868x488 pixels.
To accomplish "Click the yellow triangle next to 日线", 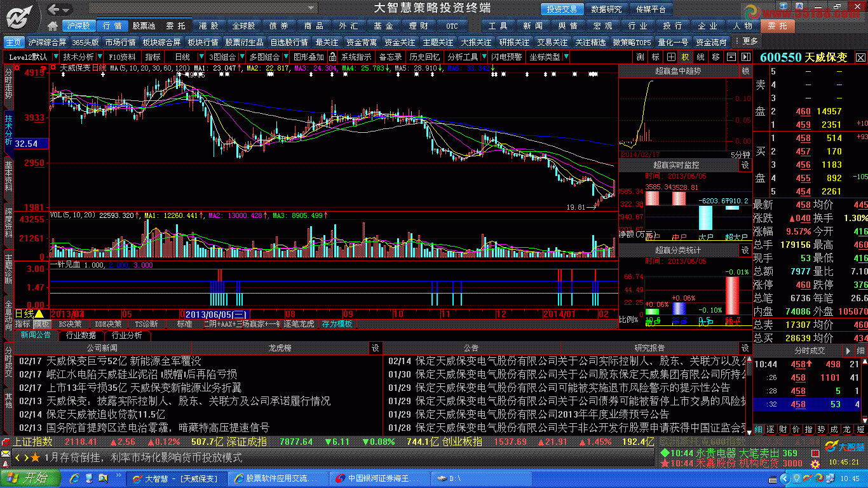I will 39,313.
